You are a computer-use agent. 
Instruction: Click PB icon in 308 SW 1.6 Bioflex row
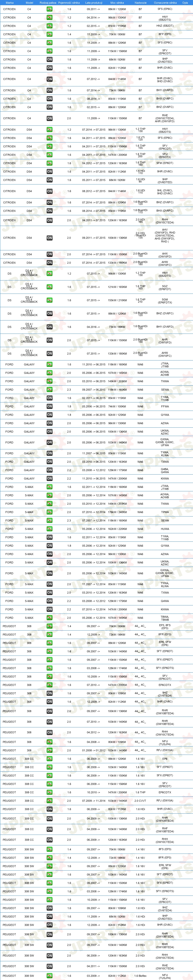(x=49, y=976)
